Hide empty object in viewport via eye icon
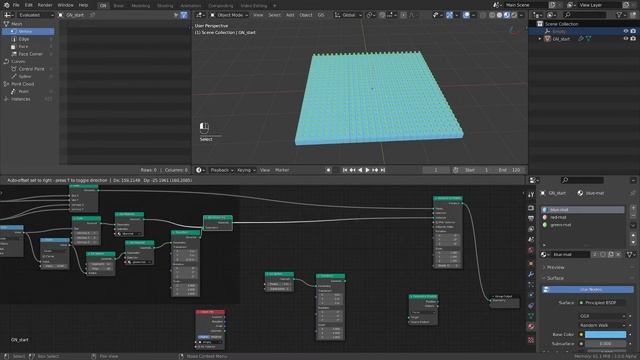 click(626, 31)
